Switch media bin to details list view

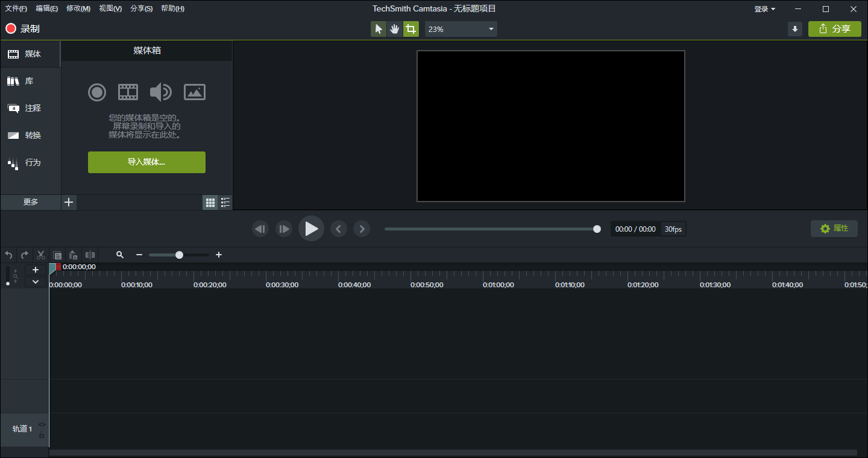point(225,203)
